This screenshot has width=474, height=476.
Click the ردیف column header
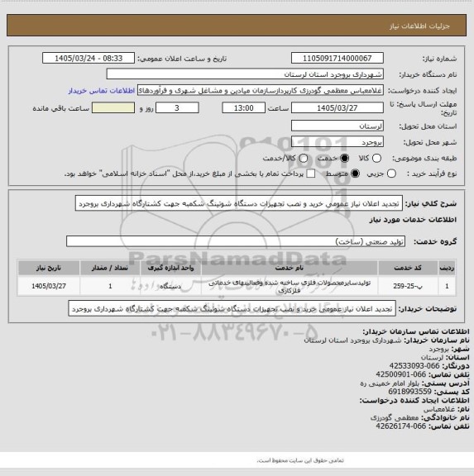pos(447,268)
